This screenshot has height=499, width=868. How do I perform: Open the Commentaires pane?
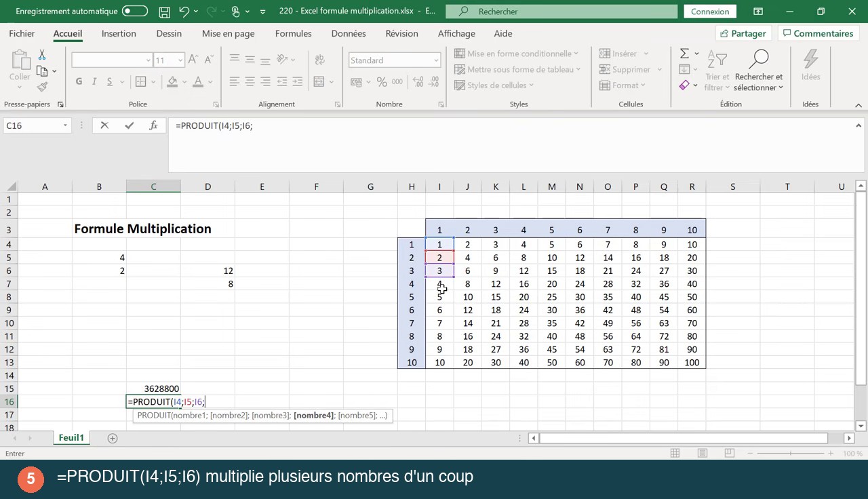tap(817, 33)
